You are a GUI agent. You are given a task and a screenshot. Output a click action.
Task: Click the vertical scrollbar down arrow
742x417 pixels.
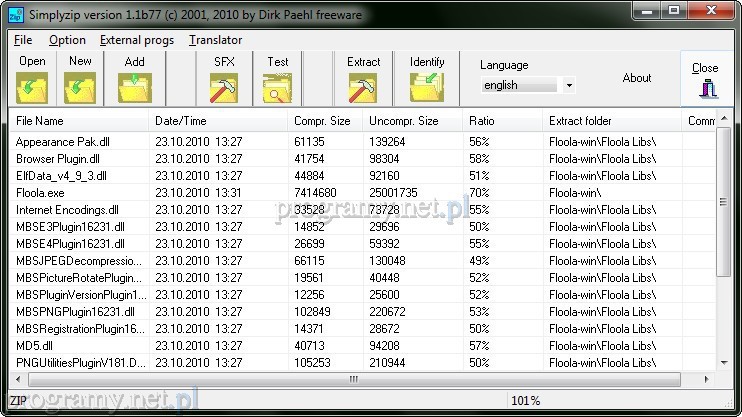tap(724, 363)
